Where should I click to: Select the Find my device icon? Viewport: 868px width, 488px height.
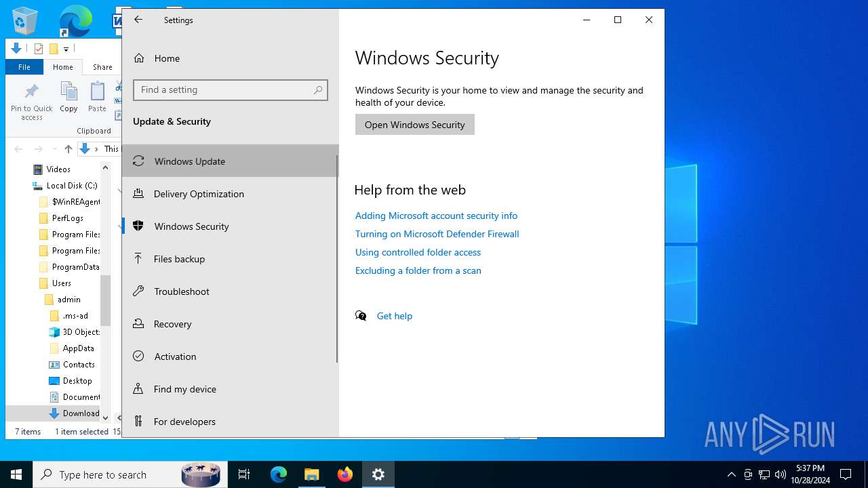click(x=138, y=388)
